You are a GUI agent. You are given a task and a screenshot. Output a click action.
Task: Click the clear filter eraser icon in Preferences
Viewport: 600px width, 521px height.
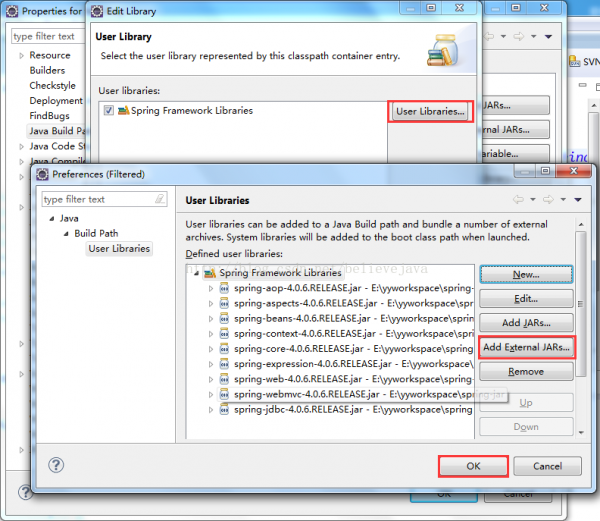(x=160, y=199)
